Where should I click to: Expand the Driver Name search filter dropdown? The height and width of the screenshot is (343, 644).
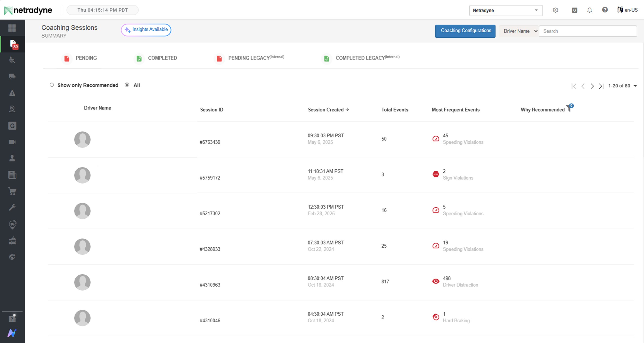click(519, 31)
